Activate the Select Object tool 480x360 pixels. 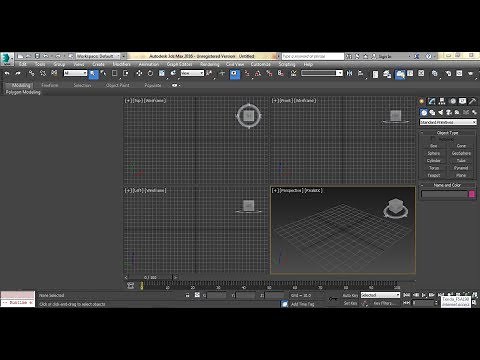click(x=94, y=73)
